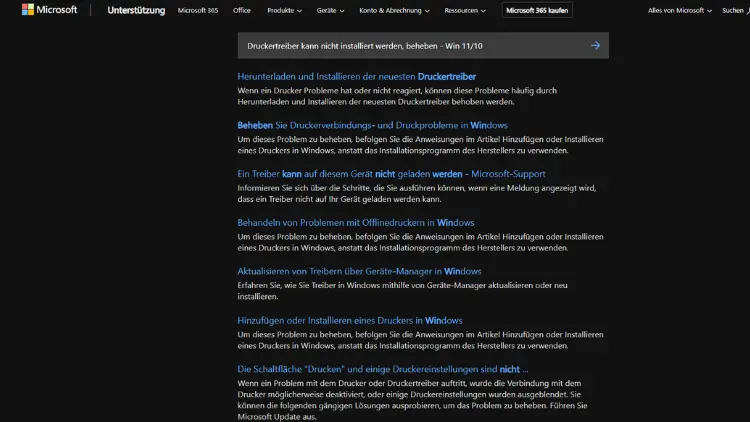The image size is (750, 422).
Task: Open Unterstützung support home link
Action: pos(136,10)
